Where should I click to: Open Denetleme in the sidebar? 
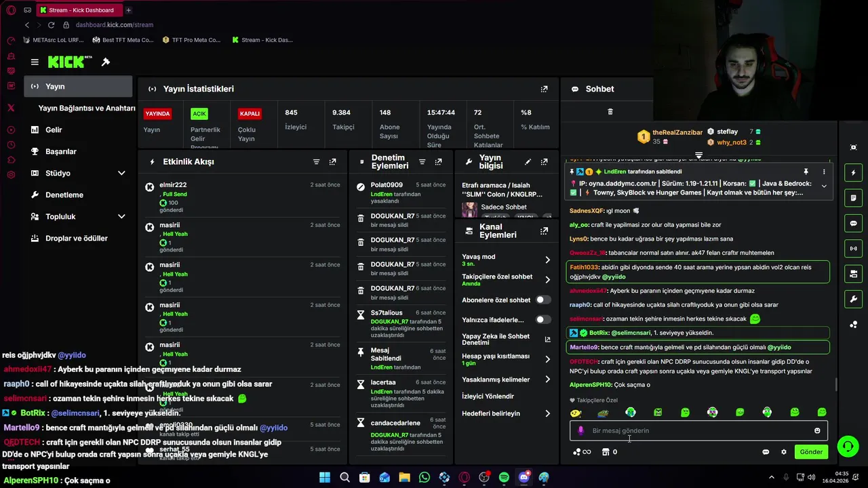click(79, 195)
